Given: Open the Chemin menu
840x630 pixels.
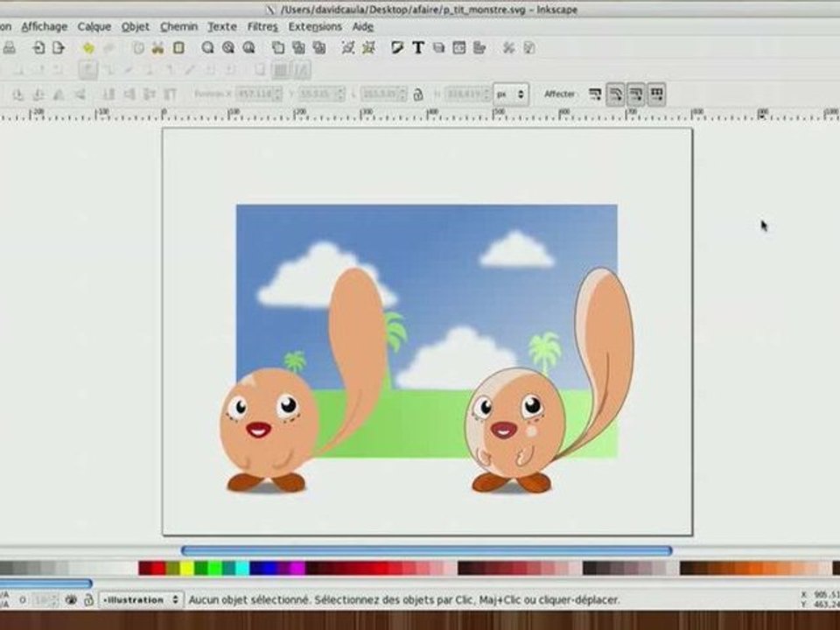Looking at the screenshot, I should (x=178, y=26).
